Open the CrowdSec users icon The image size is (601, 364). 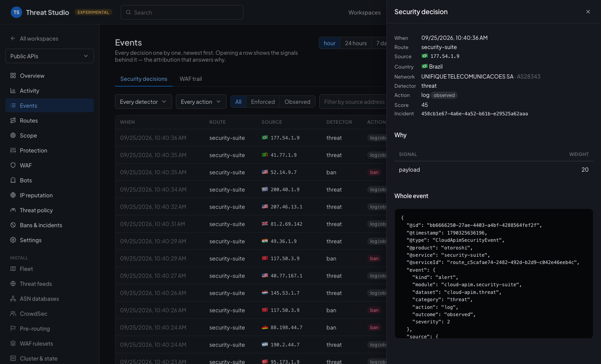(13, 313)
